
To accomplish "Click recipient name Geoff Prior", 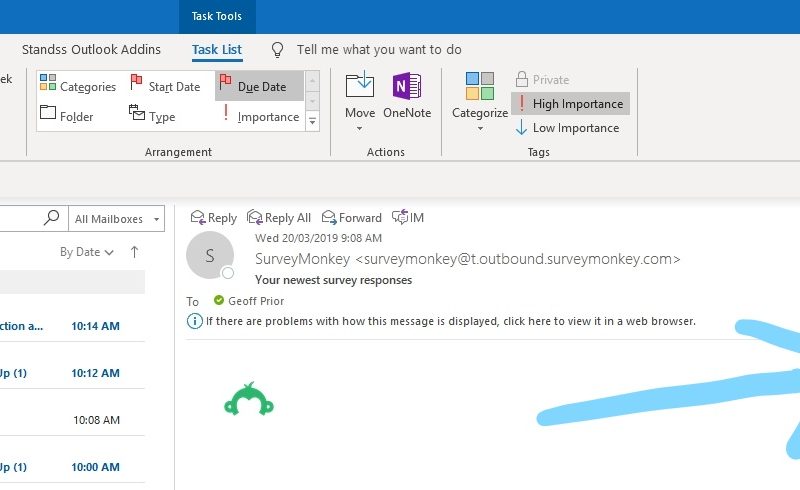I will 256,301.
